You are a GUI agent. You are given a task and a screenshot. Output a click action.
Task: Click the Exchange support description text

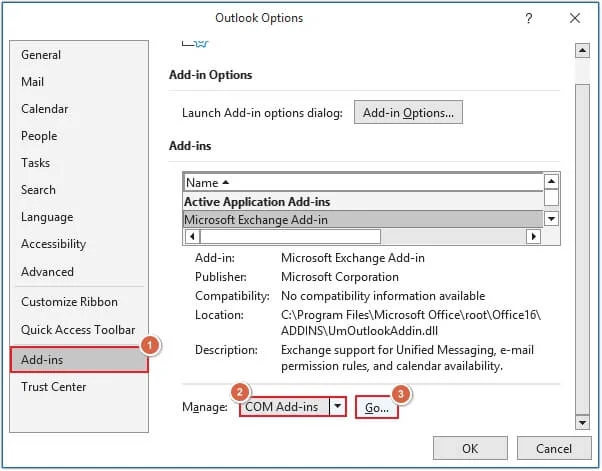[407, 358]
